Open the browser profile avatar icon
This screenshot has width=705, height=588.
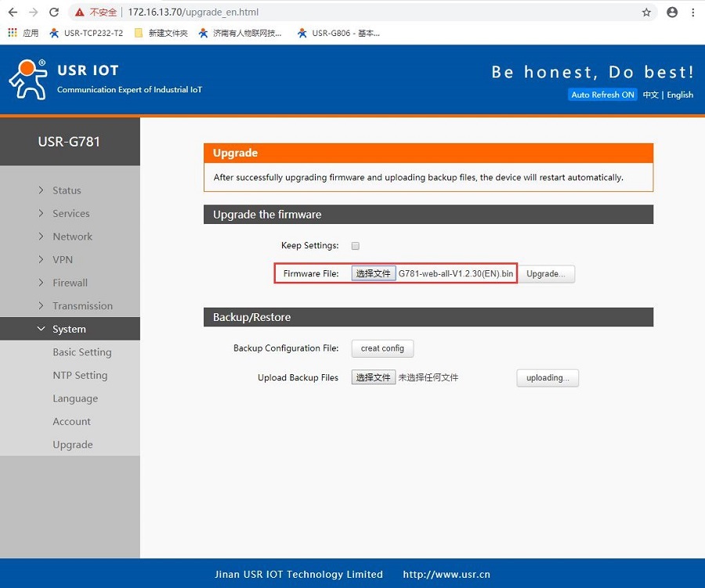pyautogui.click(x=672, y=13)
